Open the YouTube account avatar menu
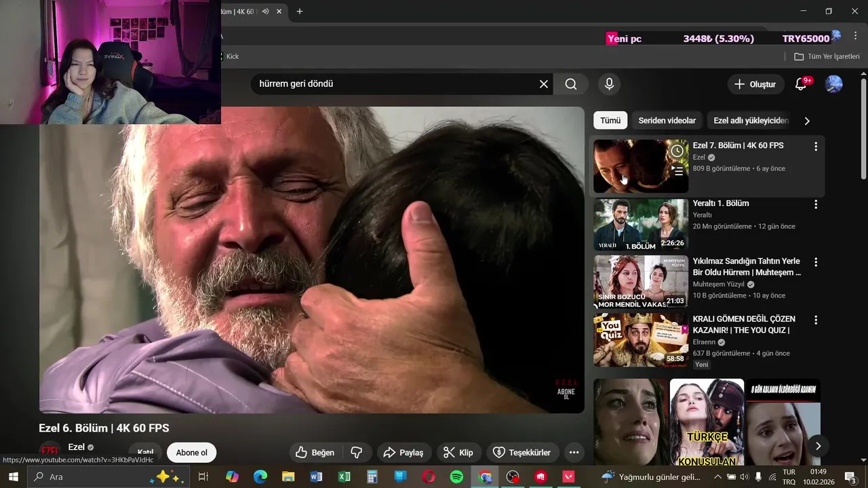This screenshot has height=488, width=868. click(x=833, y=84)
